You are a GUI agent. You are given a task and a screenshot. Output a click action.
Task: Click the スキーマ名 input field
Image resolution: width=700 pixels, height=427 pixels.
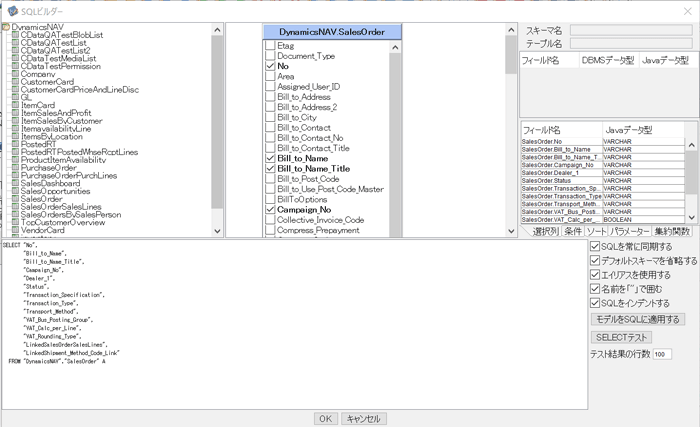(631, 30)
